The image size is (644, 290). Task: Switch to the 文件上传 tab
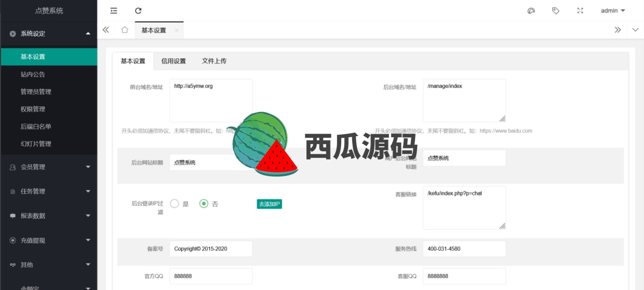[214, 61]
